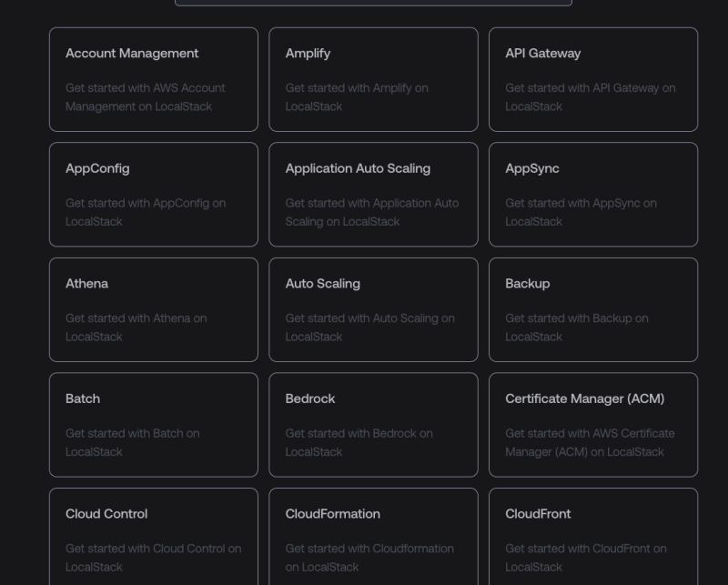Open the API Gateway card

(x=593, y=79)
